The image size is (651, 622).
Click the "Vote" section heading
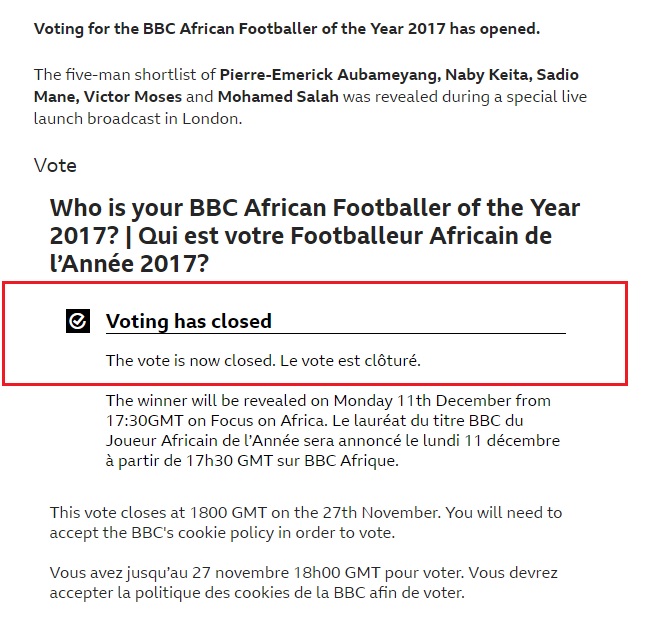[x=55, y=165]
